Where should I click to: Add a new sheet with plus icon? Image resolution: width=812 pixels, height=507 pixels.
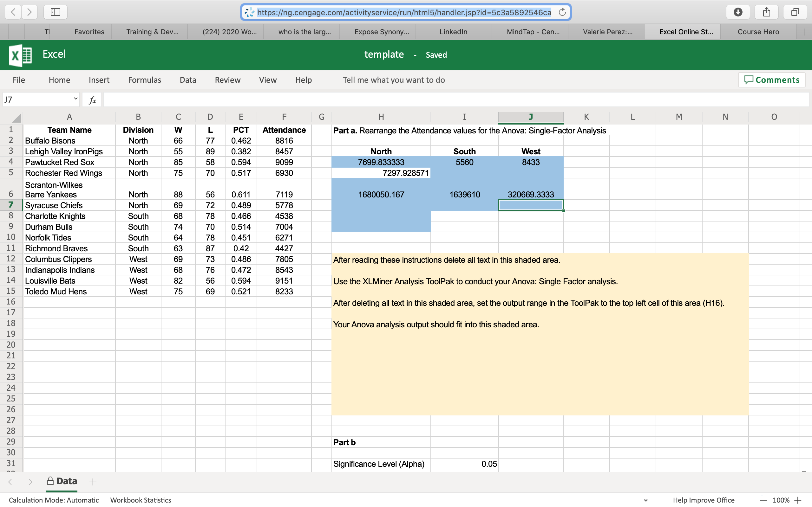point(93,482)
